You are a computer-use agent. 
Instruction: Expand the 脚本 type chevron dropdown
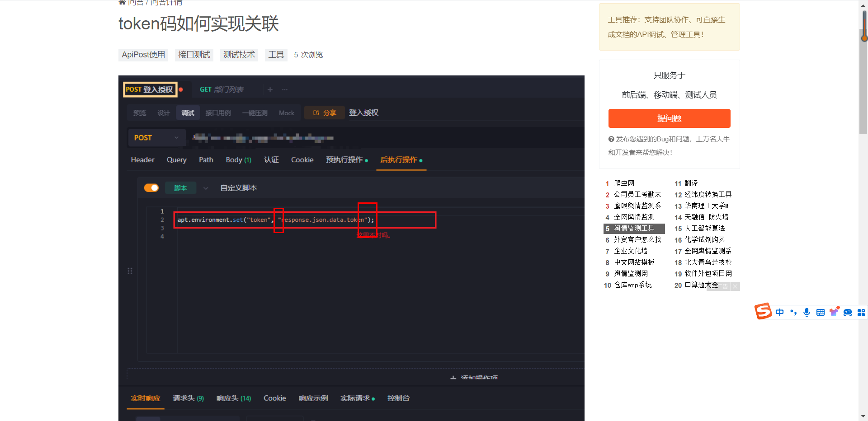point(206,188)
